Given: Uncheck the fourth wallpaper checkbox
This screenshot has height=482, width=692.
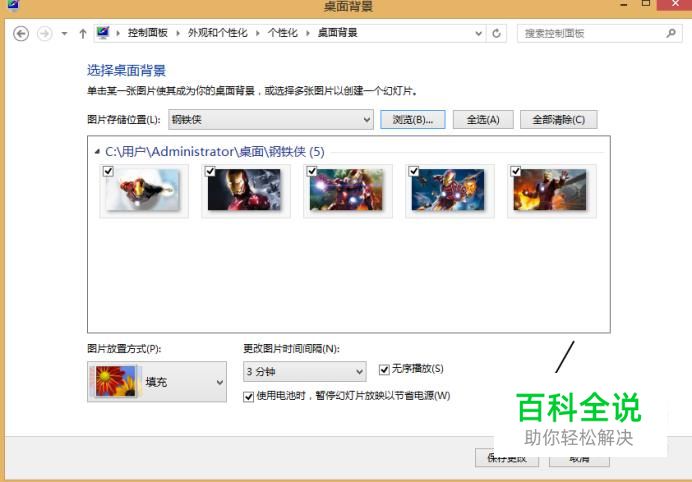Looking at the screenshot, I should pyautogui.click(x=414, y=171).
